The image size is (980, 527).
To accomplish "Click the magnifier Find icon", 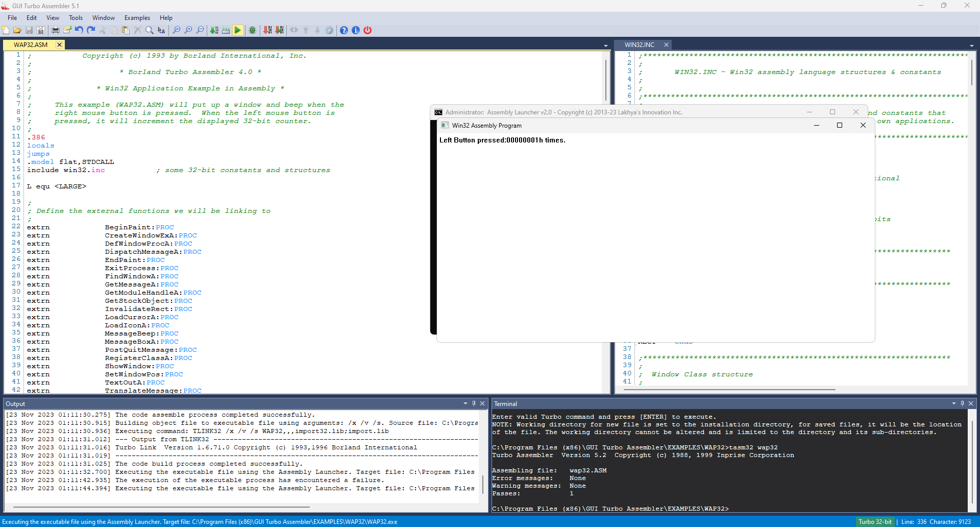I will [x=150, y=31].
